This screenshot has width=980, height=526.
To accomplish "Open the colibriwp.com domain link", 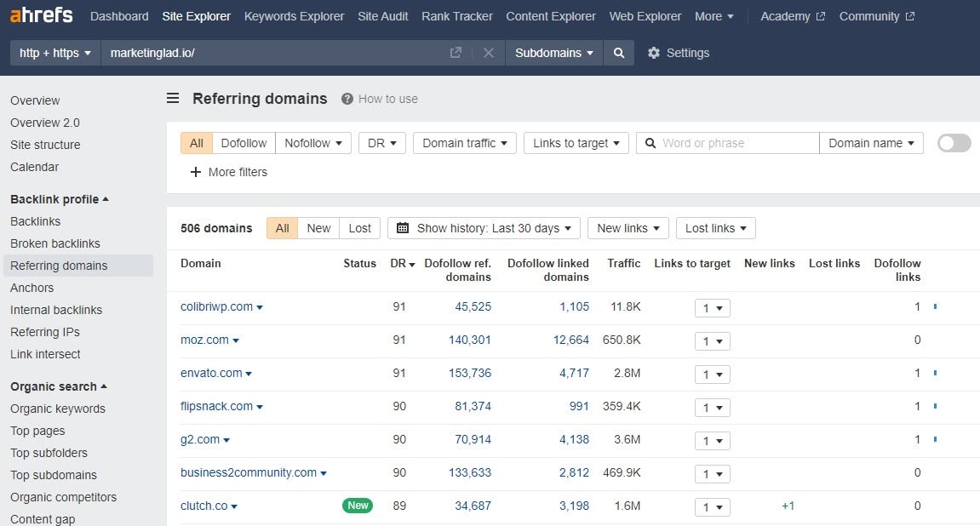I will click(216, 306).
